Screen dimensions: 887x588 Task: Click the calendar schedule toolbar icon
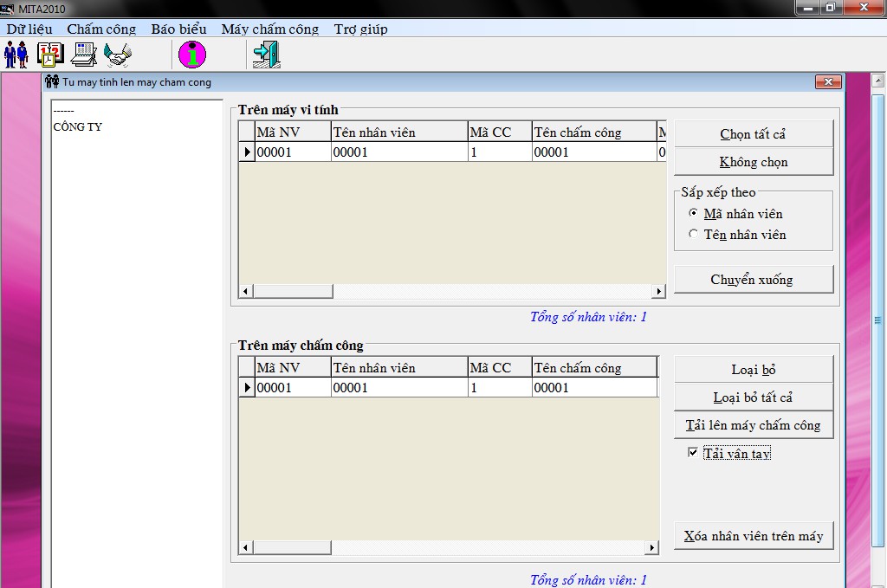click(x=49, y=55)
